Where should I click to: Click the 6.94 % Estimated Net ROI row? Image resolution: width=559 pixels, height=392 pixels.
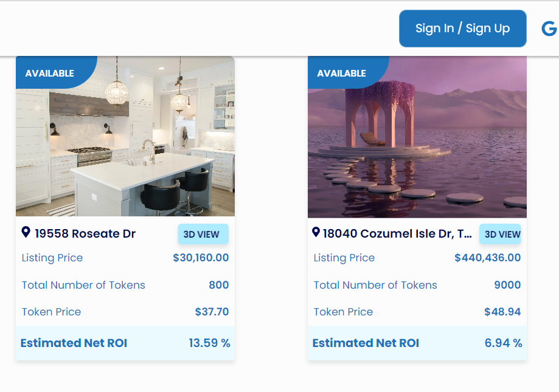(417, 343)
